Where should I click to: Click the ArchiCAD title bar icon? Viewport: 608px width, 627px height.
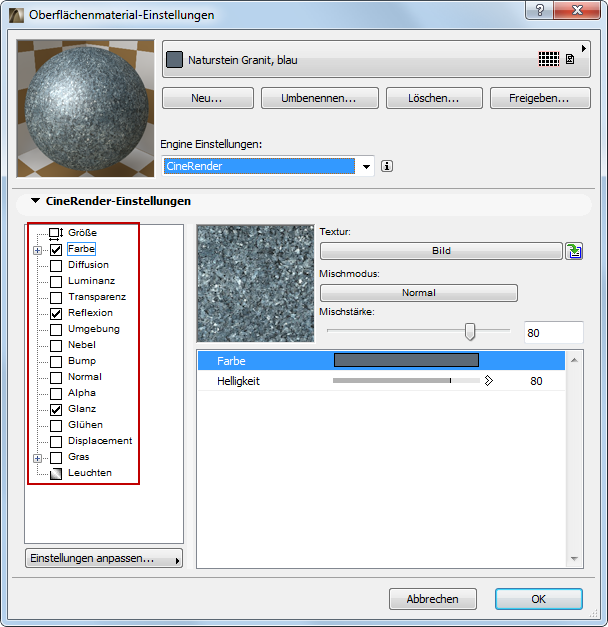(x=16, y=15)
